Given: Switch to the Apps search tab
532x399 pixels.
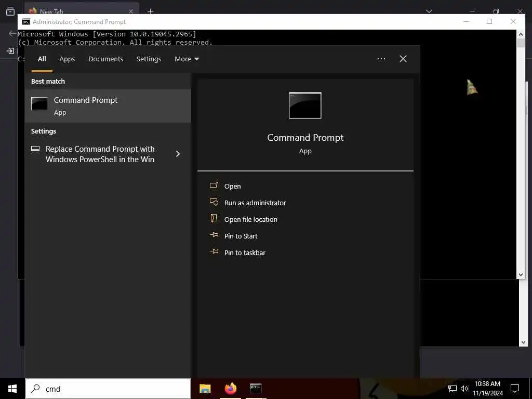Looking at the screenshot, I should tap(67, 59).
